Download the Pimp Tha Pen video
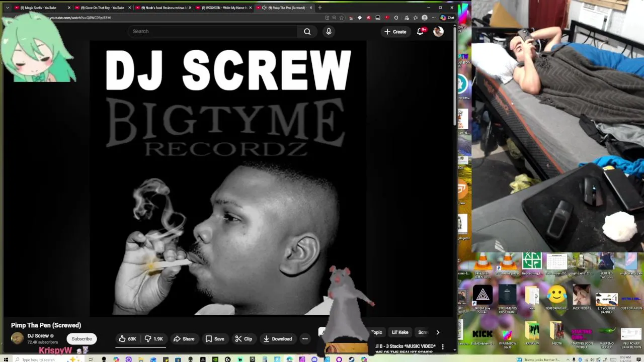The height and width of the screenshot is (362, 644). coord(277,339)
